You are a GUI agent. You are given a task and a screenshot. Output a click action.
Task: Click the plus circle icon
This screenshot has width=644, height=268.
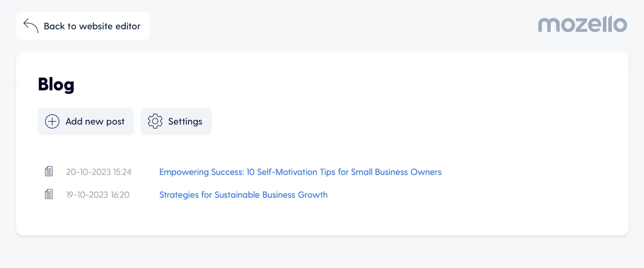click(x=52, y=121)
